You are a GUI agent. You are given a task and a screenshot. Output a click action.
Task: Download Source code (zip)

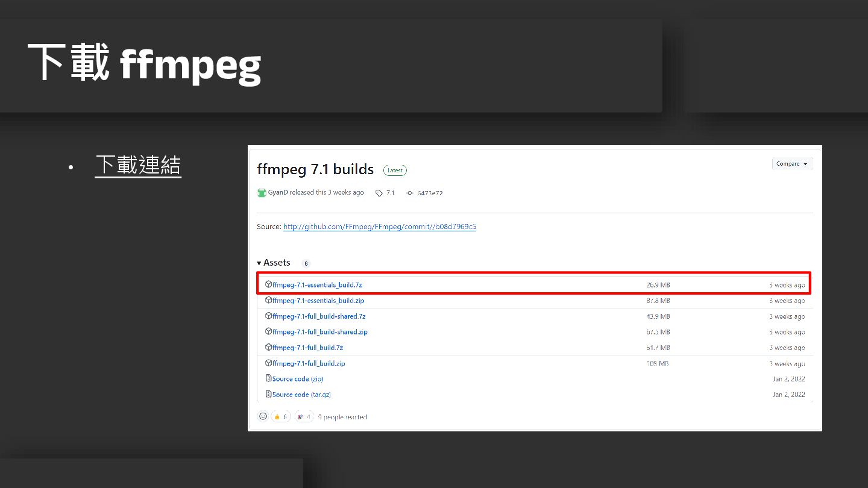pyautogui.click(x=298, y=379)
